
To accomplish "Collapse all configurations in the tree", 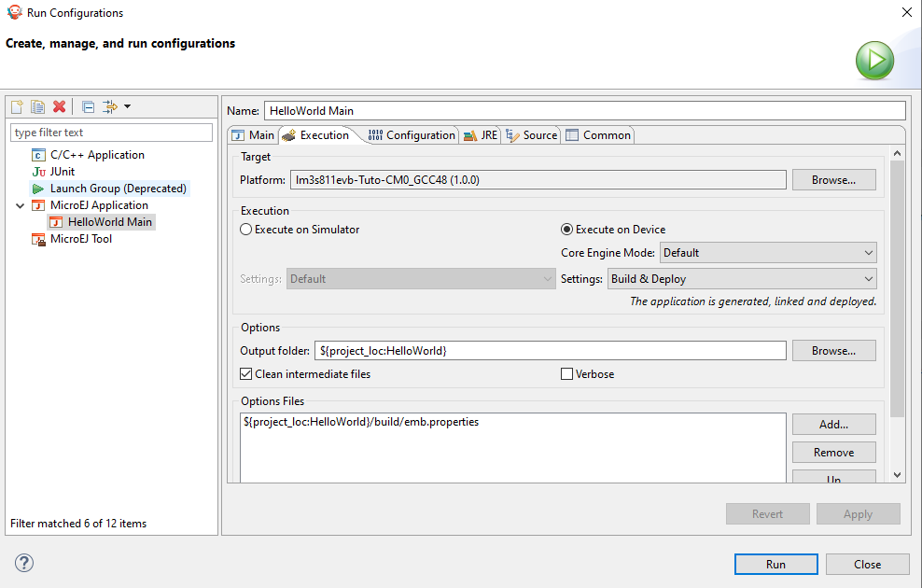I will tap(87, 105).
